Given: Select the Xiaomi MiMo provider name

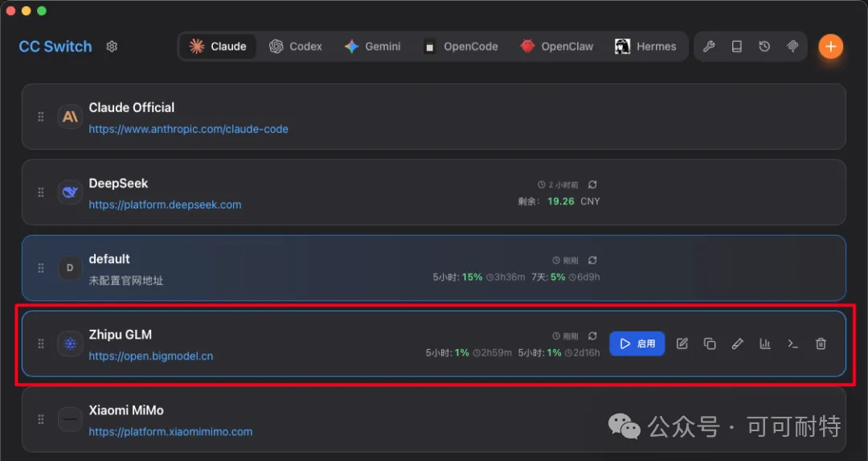Looking at the screenshot, I should (x=126, y=410).
